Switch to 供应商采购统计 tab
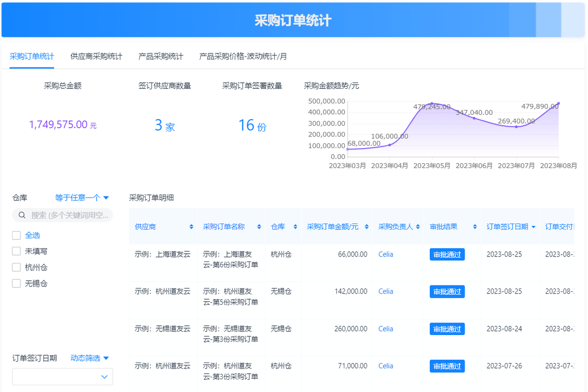 (x=96, y=56)
